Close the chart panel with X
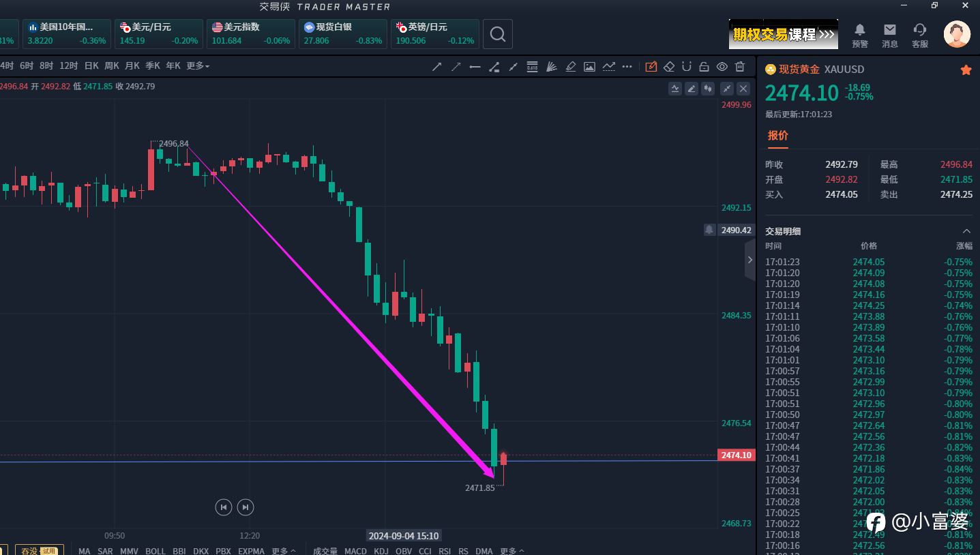Screen dimensions: 980x555 point(743,88)
